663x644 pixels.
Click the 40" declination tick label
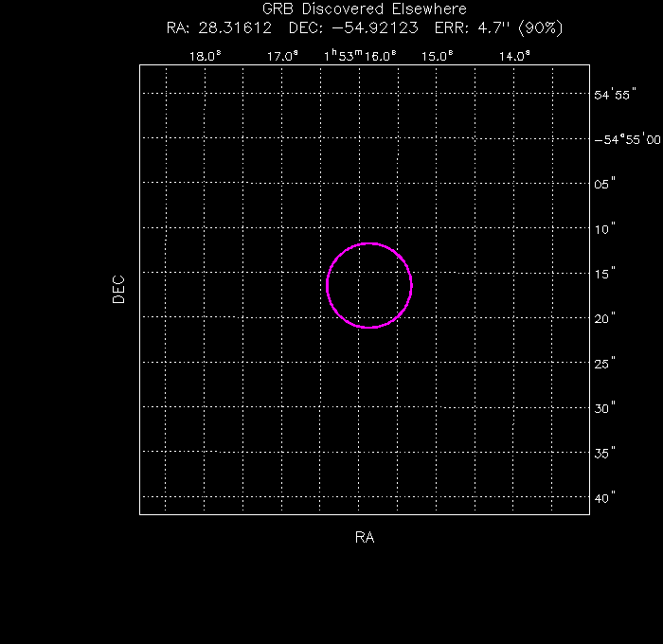point(604,498)
